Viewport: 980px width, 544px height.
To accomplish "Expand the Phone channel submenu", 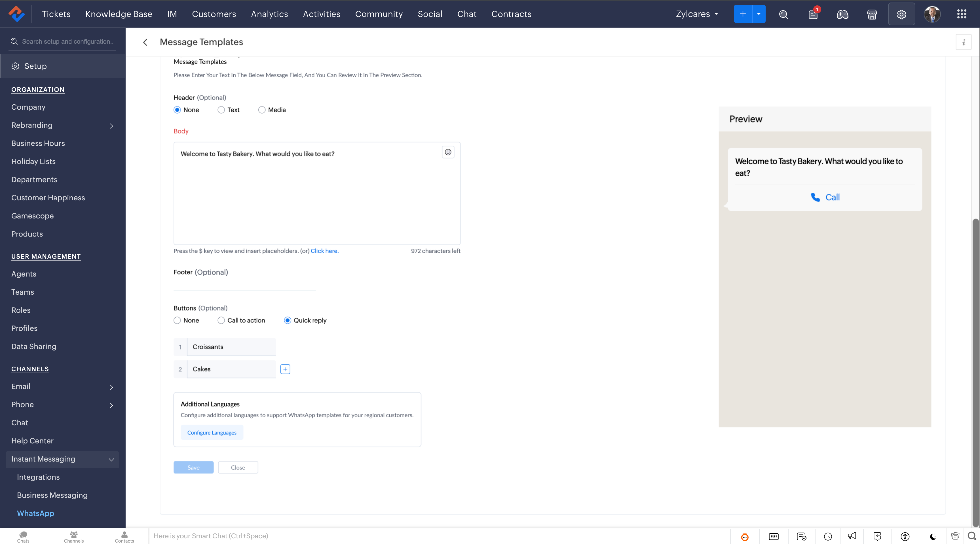I will click(x=111, y=405).
